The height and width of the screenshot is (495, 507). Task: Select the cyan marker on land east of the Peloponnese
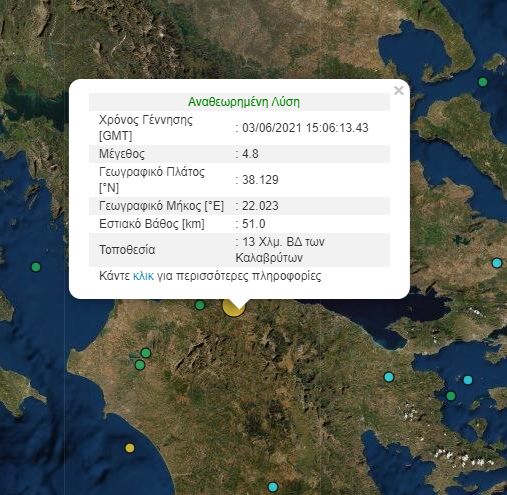[389, 377]
